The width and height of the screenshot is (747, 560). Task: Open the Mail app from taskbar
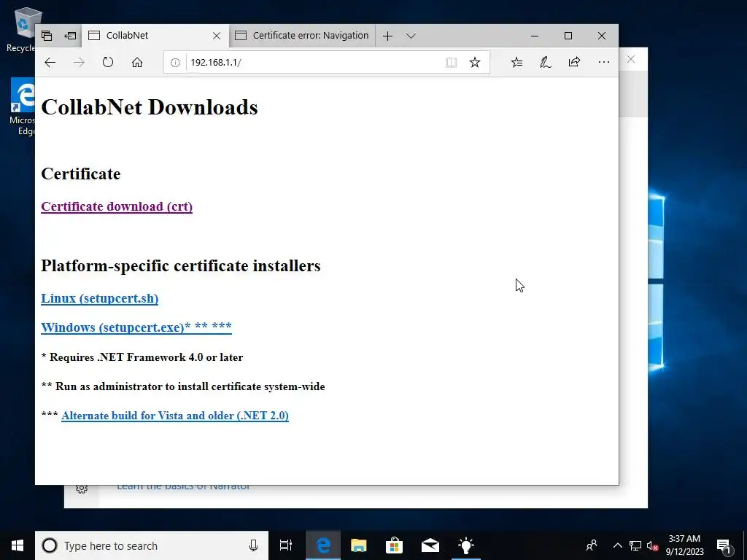coord(430,545)
